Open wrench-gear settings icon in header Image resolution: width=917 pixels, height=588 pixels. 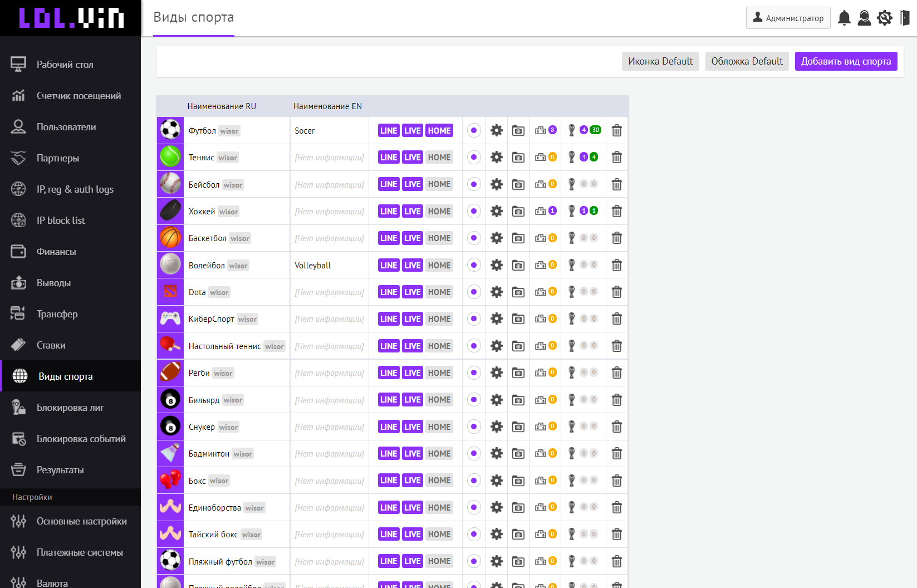[884, 18]
